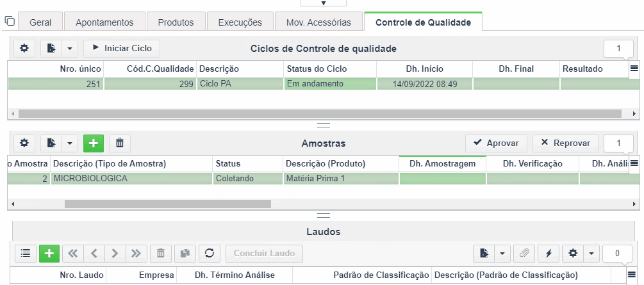This screenshot has height=285, width=644.
Task: Select MICROBIOLOGICA sample row cell
Action: (131, 179)
